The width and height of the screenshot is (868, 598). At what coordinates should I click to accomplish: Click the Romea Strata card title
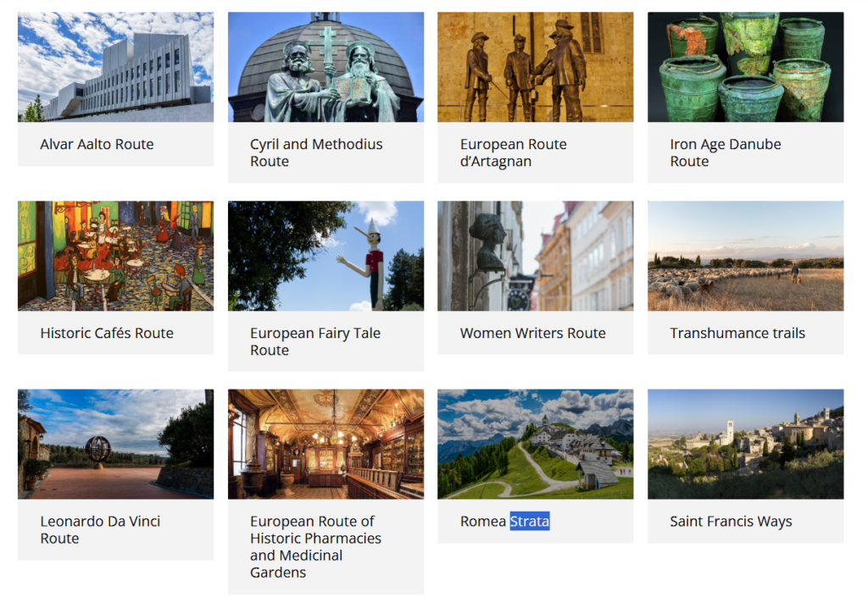(x=504, y=521)
